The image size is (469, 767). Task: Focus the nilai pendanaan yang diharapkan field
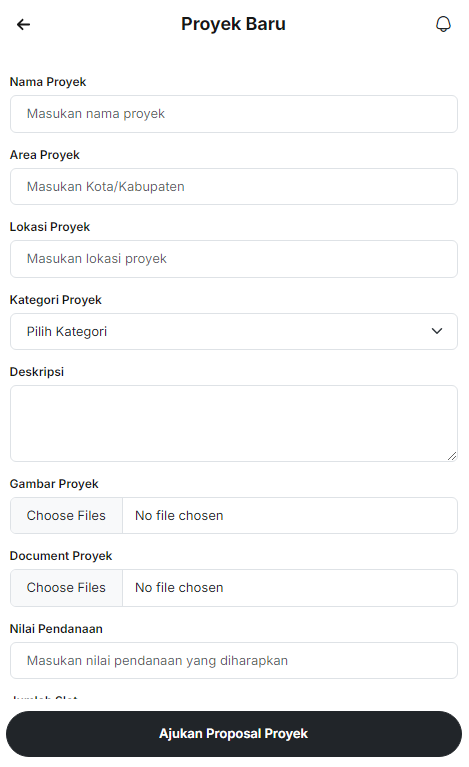tap(234, 660)
